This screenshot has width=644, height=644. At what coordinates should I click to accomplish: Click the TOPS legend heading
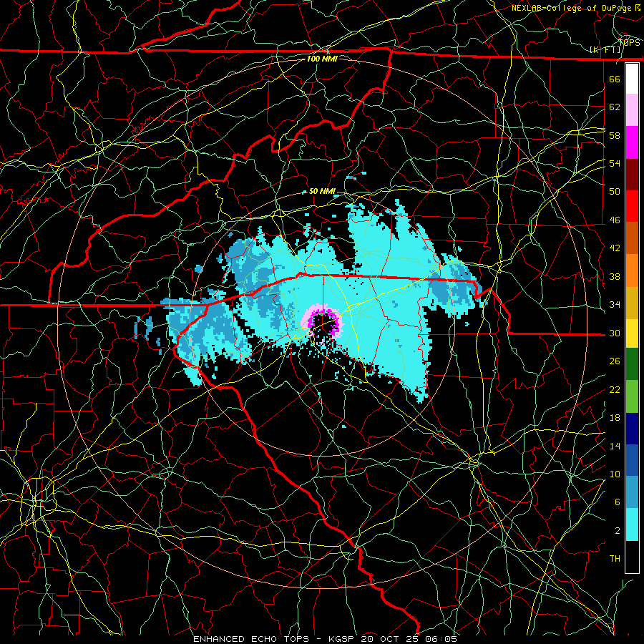pos(629,42)
